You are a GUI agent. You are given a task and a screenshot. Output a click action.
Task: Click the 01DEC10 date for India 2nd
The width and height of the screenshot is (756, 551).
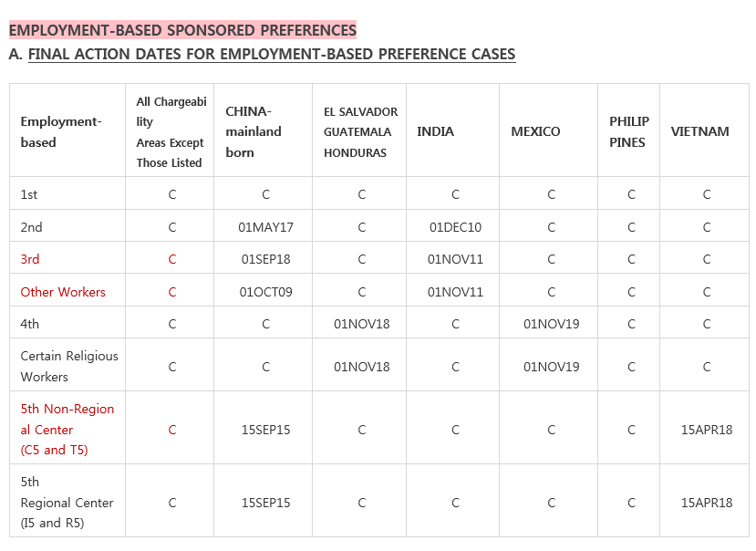point(455,227)
